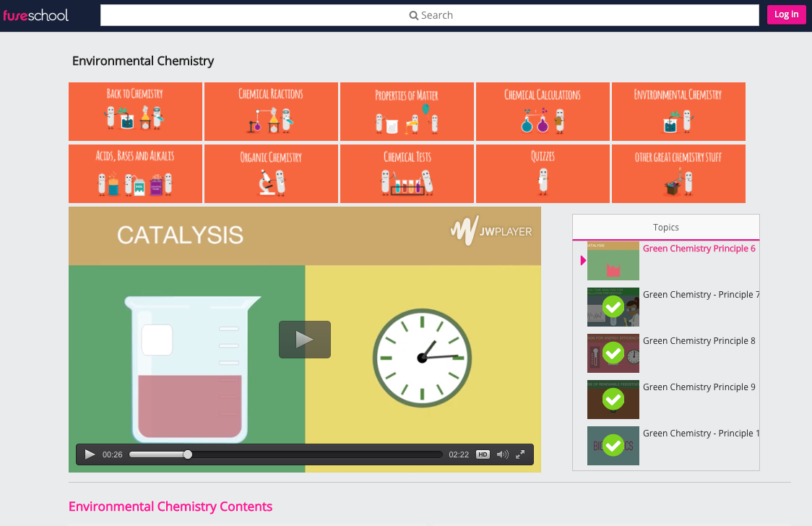This screenshot has height=526, width=812.
Task: Open the Quizzes section
Action: click(x=542, y=173)
